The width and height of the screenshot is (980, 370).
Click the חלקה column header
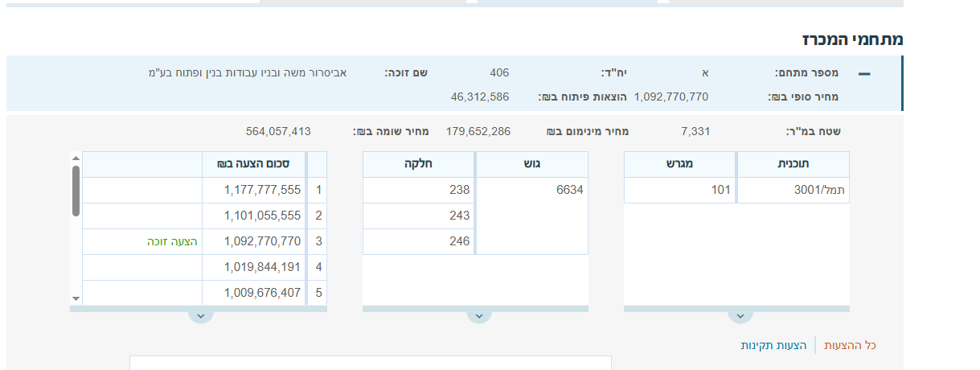pyautogui.click(x=419, y=164)
